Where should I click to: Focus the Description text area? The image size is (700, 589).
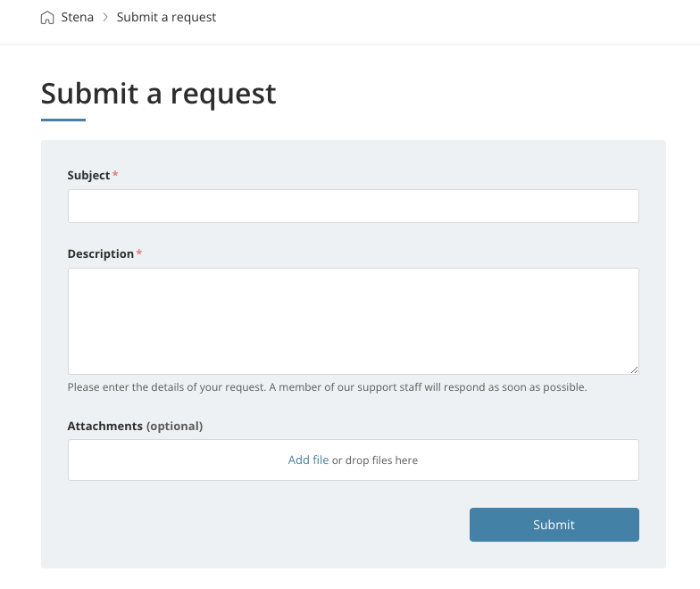353,320
